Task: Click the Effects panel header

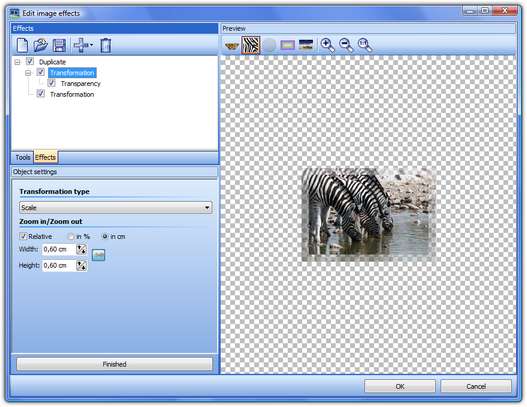Action: pos(114,28)
